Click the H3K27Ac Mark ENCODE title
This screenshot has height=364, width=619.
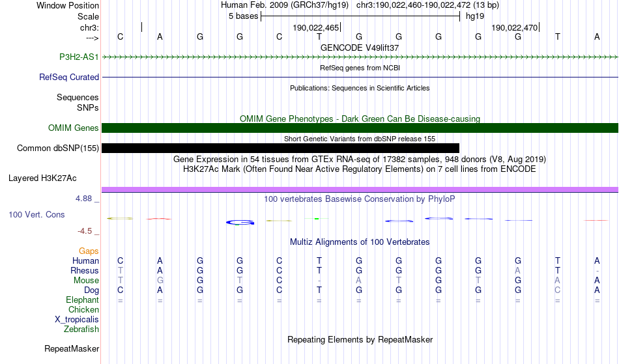(360, 169)
